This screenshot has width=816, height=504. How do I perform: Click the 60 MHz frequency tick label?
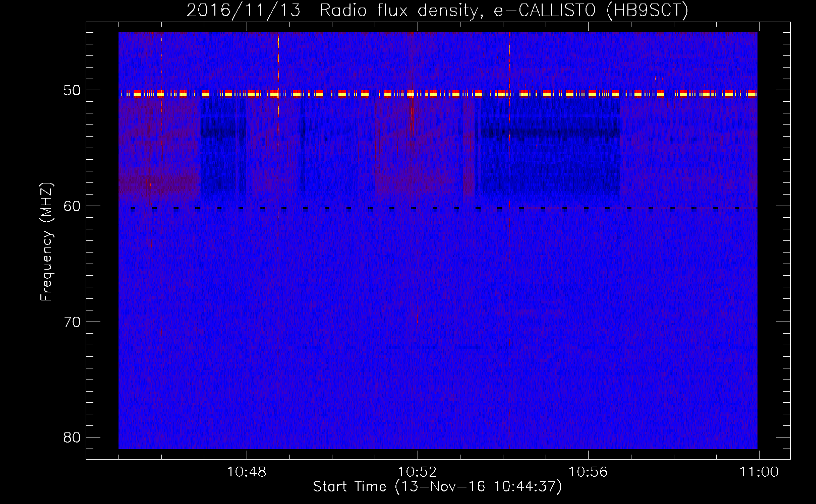click(73, 206)
